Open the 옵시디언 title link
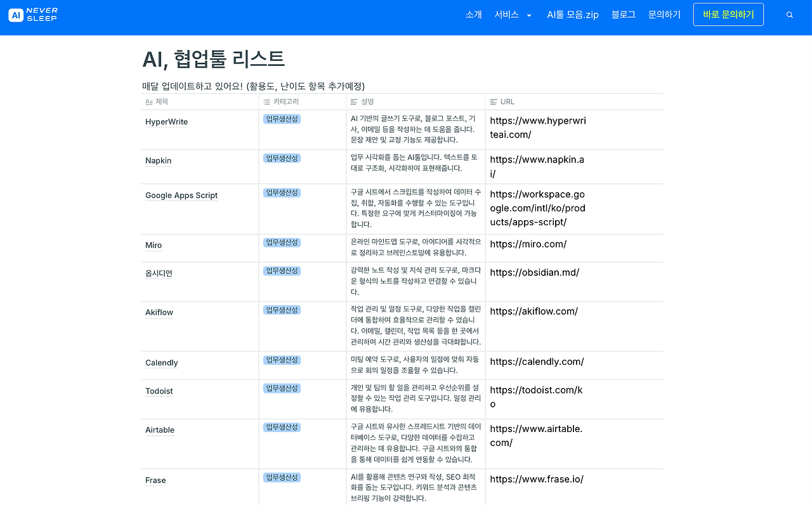This screenshot has height=505, width=812. tap(159, 273)
